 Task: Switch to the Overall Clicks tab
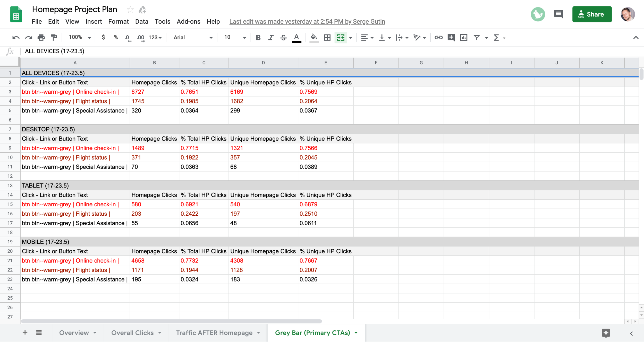[x=136, y=333]
